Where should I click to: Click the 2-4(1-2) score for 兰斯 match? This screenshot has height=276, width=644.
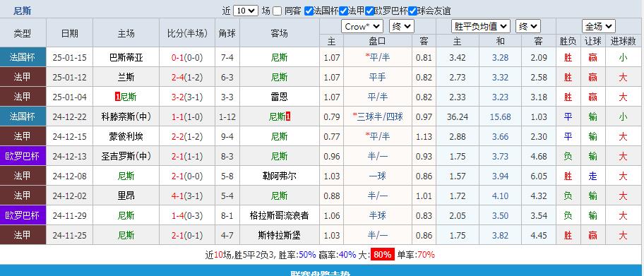[187, 78]
